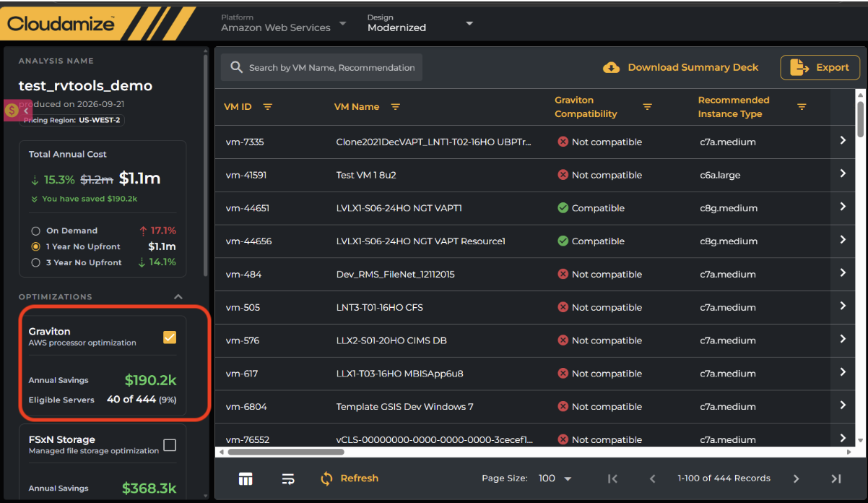868x503 pixels.
Task: Open the Design dropdown
Action: click(x=420, y=23)
